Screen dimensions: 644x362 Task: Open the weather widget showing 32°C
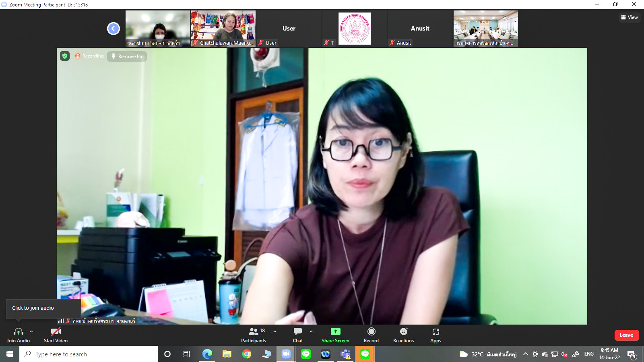pyautogui.click(x=488, y=354)
